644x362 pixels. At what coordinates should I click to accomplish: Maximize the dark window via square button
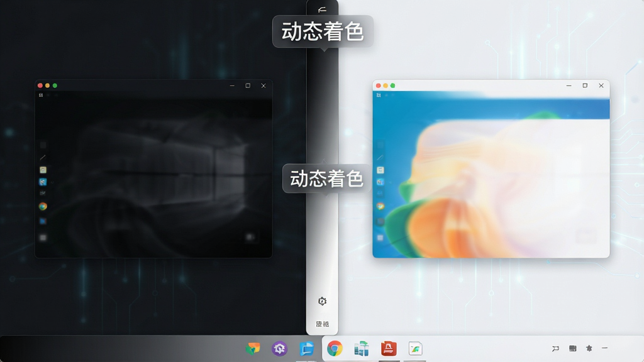248,85
